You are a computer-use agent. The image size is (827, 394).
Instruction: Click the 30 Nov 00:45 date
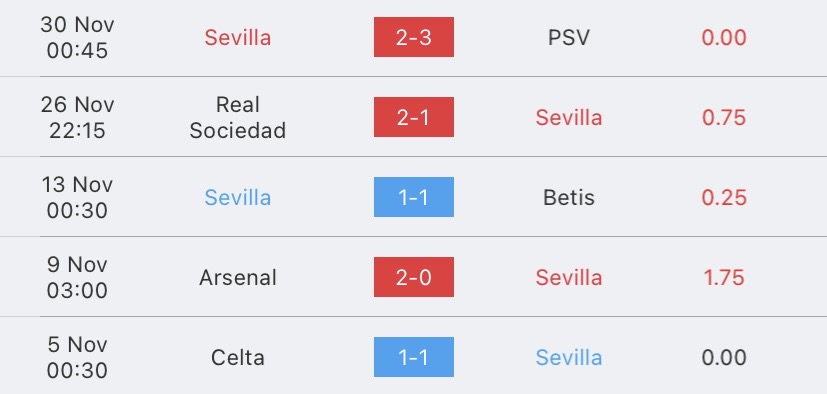78,37
